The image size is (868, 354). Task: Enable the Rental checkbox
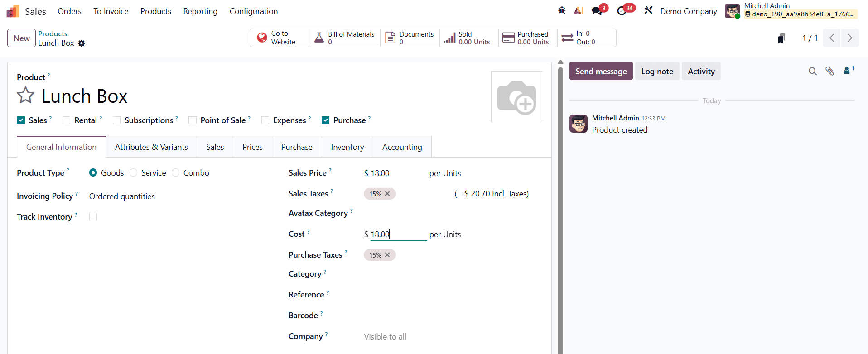pyautogui.click(x=67, y=120)
